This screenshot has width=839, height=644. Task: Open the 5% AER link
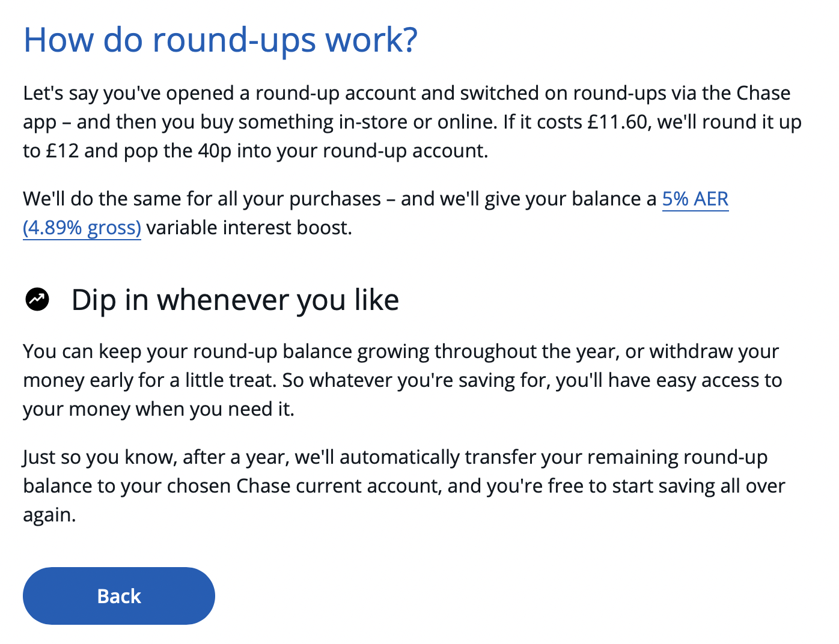695,199
